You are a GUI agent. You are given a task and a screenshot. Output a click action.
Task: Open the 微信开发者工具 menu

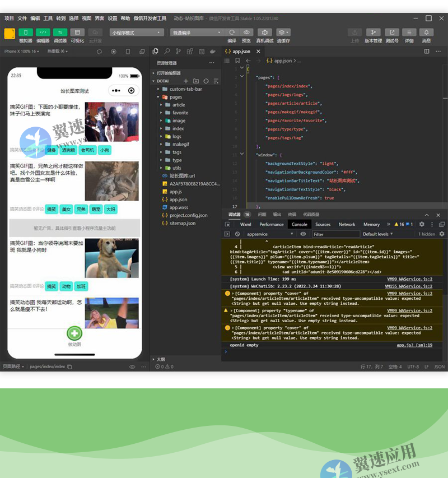tap(149, 18)
